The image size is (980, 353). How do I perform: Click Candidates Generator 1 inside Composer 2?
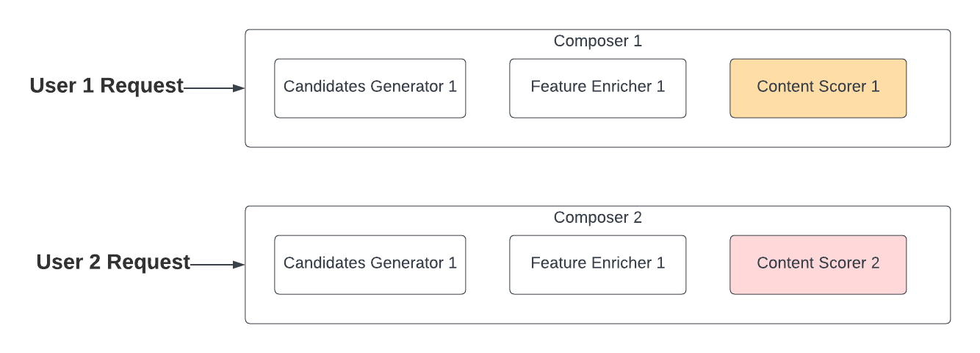[370, 265]
